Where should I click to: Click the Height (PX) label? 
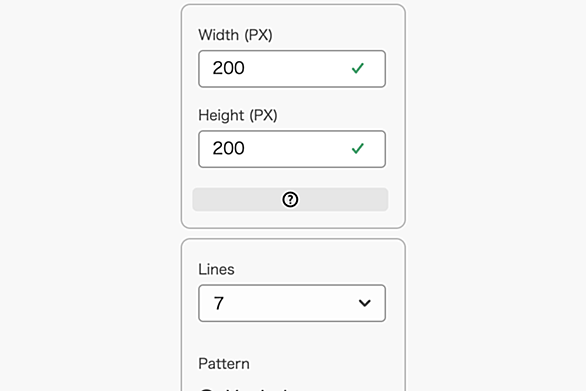238,115
